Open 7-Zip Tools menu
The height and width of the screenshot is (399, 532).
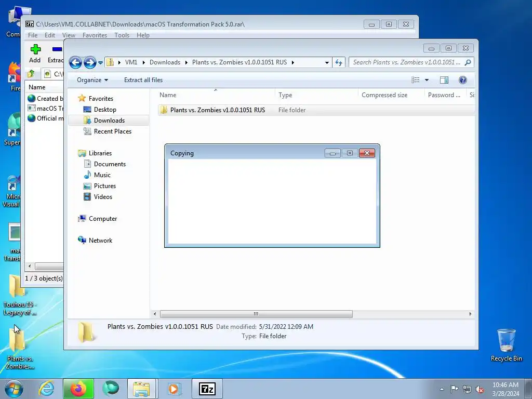[122, 35]
